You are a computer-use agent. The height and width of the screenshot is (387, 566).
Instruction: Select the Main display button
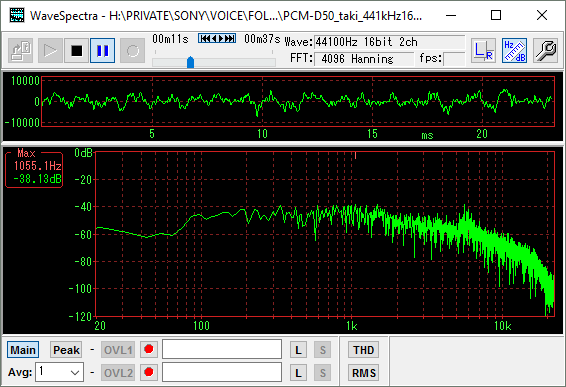(x=23, y=350)
